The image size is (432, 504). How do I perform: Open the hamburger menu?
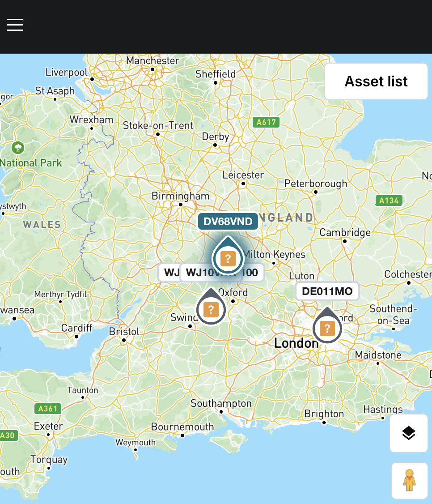tap(15, 25)
